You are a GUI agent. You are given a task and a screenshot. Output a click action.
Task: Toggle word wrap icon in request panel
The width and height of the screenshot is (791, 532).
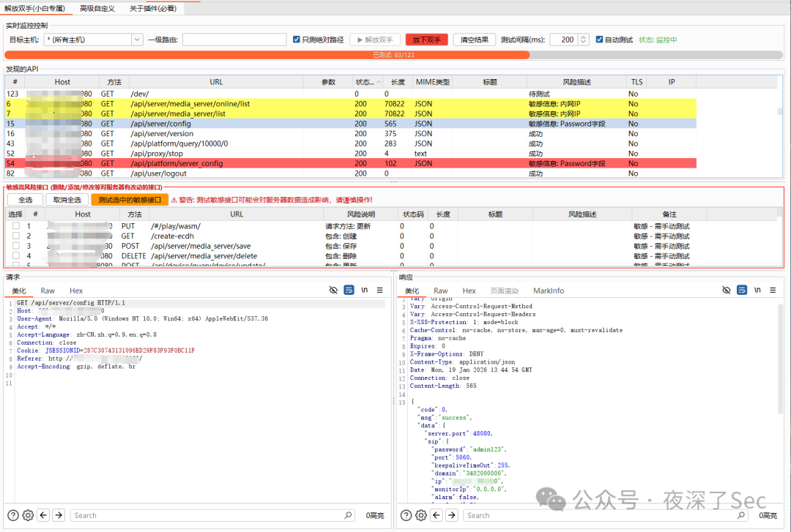point(349,291)
